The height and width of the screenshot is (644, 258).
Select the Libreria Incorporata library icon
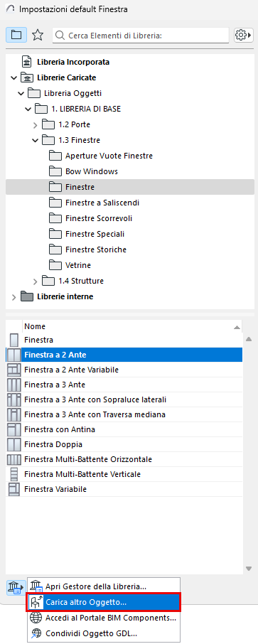27,63
